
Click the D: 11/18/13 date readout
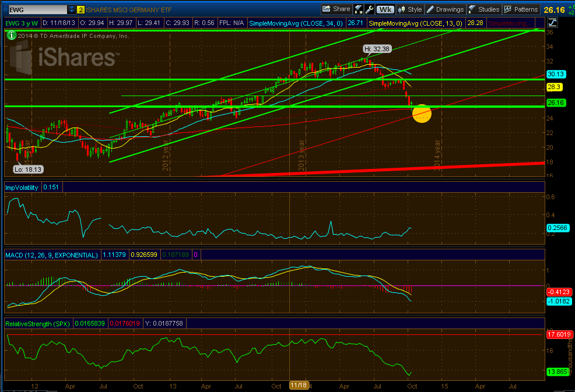59,23
